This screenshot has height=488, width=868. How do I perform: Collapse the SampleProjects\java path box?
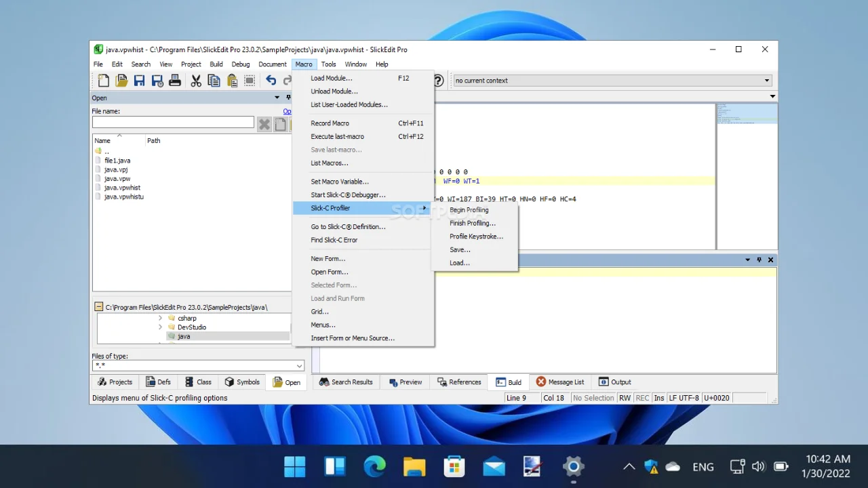pyautogui.click(x=99, y=307)
